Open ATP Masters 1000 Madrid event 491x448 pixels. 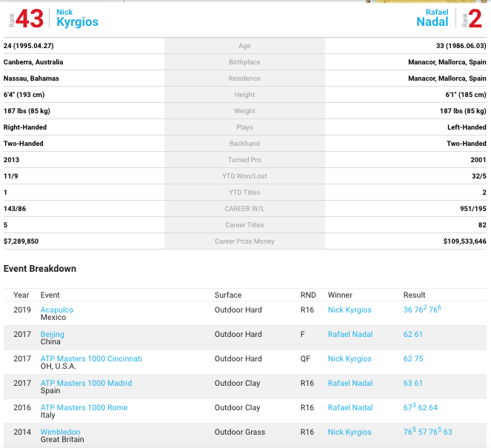pos(86,383)
